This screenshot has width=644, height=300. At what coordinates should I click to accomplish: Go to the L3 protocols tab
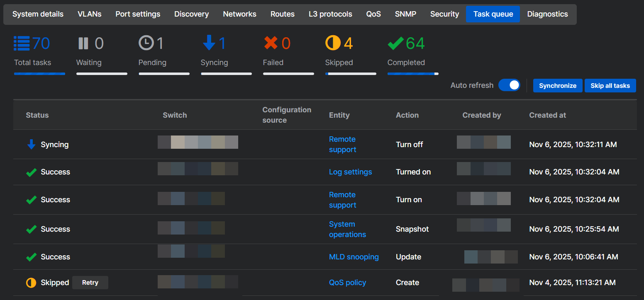click(x=330, y=14)
